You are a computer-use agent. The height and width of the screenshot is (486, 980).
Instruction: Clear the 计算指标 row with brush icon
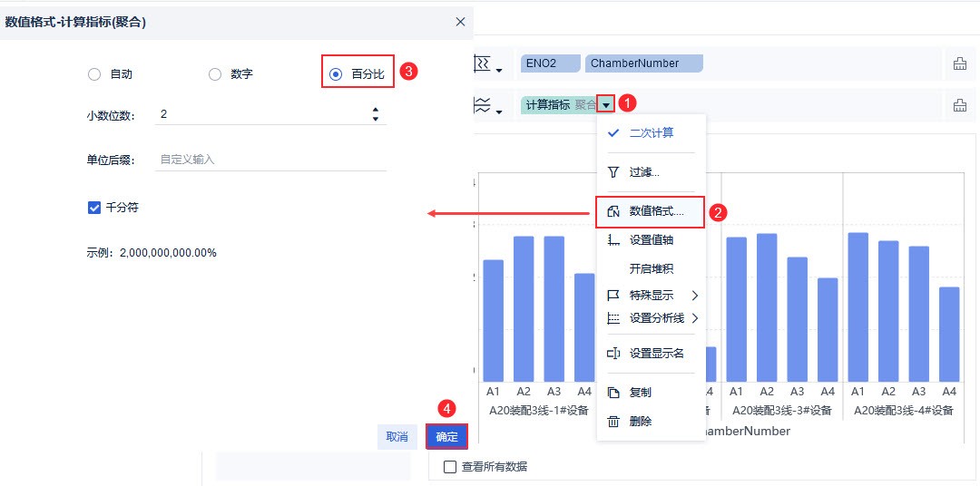coord(959,105)
